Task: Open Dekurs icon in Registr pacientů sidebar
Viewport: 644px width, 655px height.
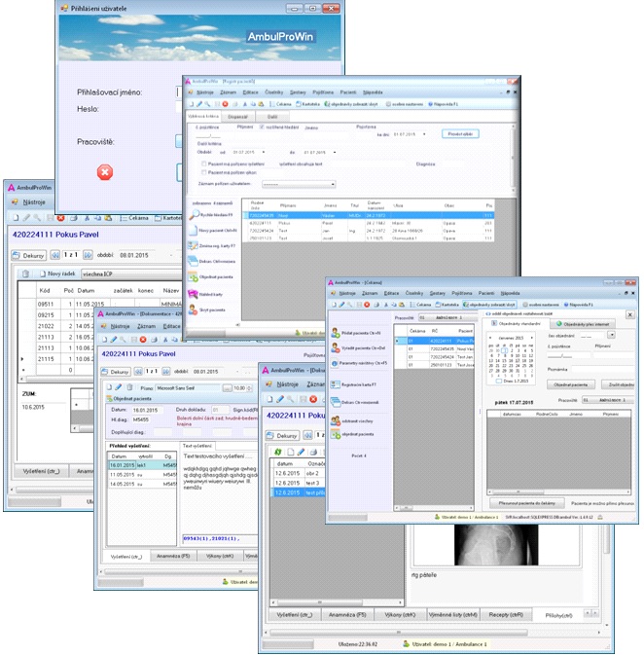Action: point(193,262)
